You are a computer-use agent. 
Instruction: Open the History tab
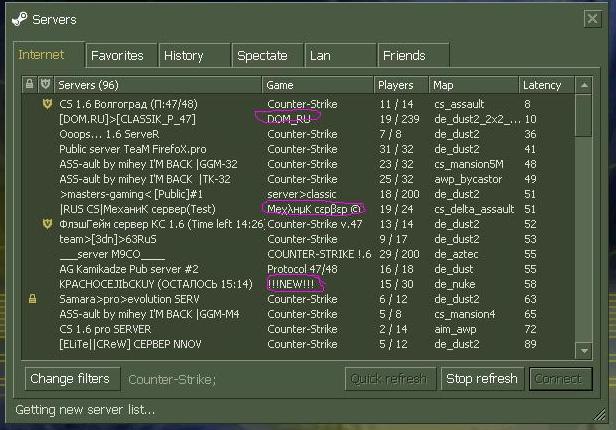click(x=194, y=55)
